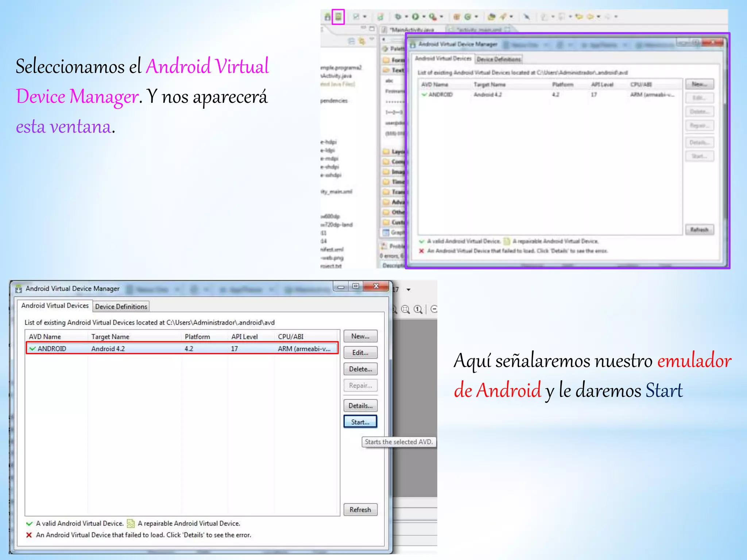Open Android SDK Manager icon in Eclipse toolbar

pos(327,17)
